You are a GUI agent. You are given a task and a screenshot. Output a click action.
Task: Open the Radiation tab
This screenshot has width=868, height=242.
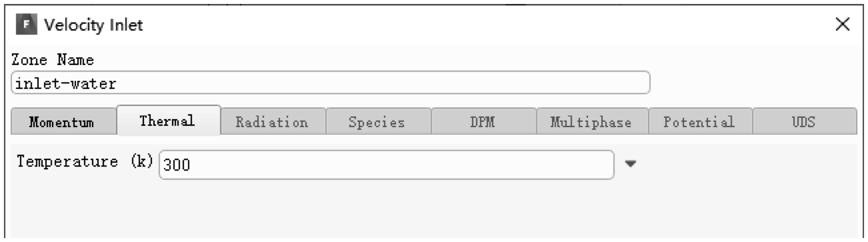(x=273, y=122)
